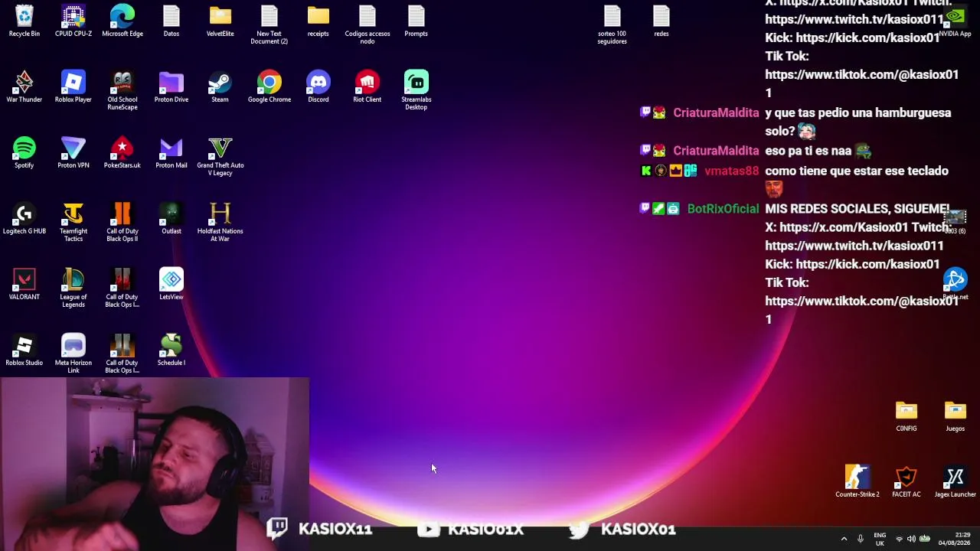980x551 pixels.
Task: Launch the Proton VPN shortcut
Action: [x=73, y=152]
